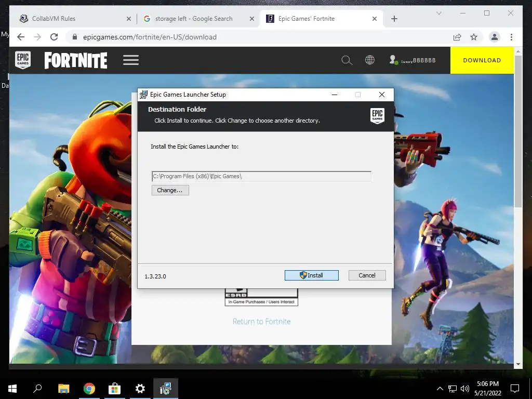Go forward in Chrome

pos(37,37)
